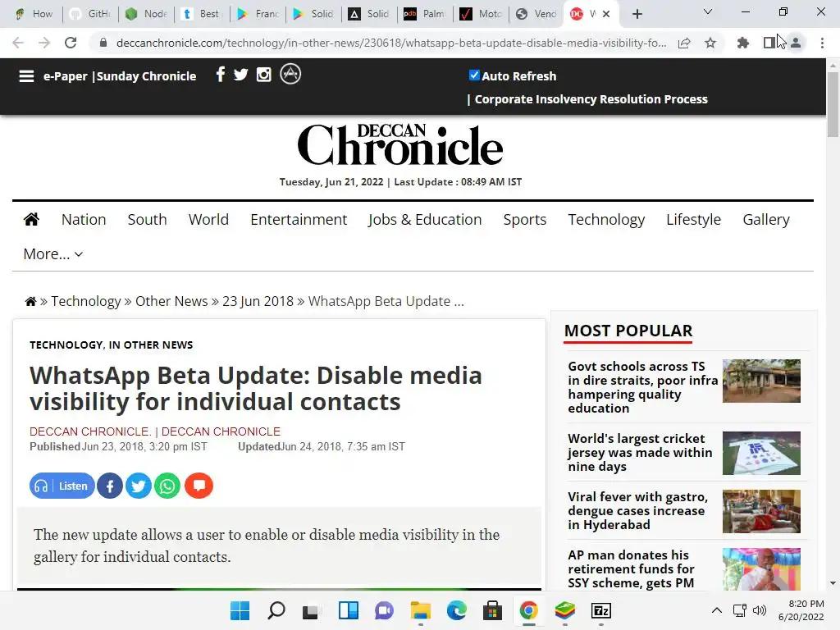840x630 pixels.
Task: Click the address bar URL field
Action: (391, 43)
